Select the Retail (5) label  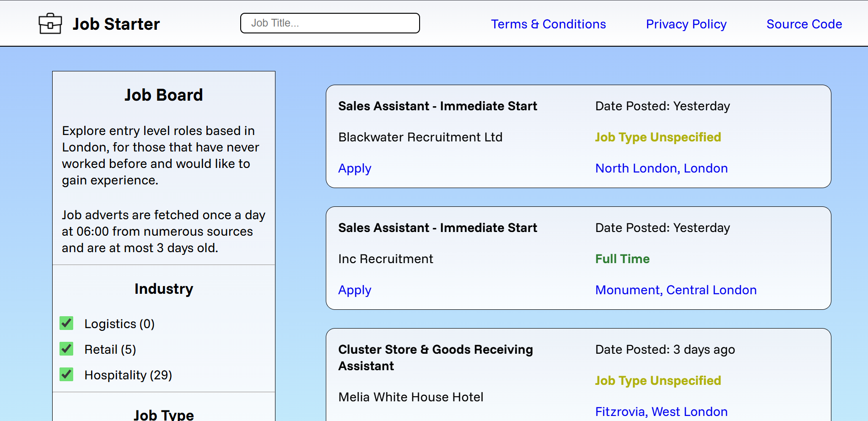110,350
